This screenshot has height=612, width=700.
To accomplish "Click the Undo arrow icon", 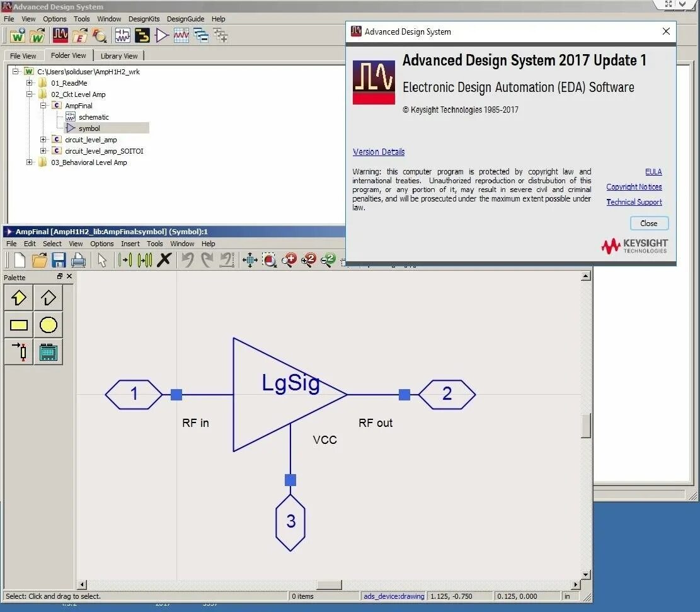I will [x=188, y=259].
